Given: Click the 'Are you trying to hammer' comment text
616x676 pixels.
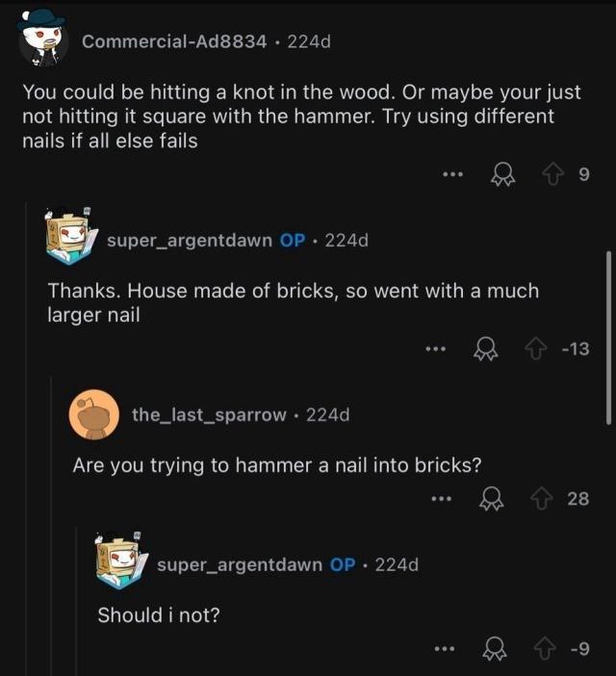Looking at the screenshot, I should tap(277, 465).
